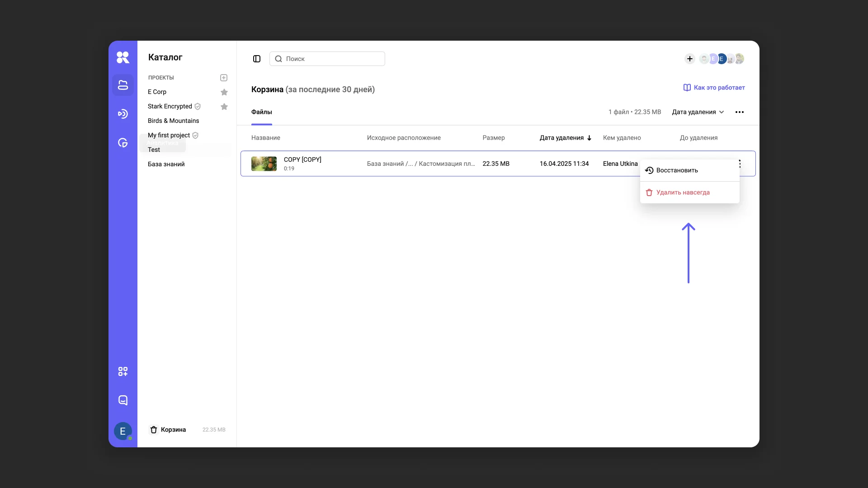The width and height of the screenshot is (868, 488).
Task: Click the add project plus icon
Action: [x=224, y=78]
